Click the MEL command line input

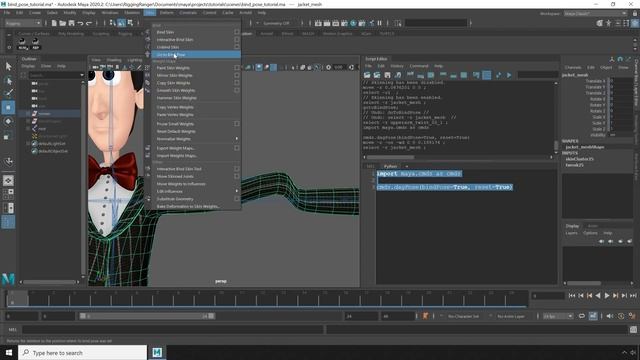click(x=173, y=329)
